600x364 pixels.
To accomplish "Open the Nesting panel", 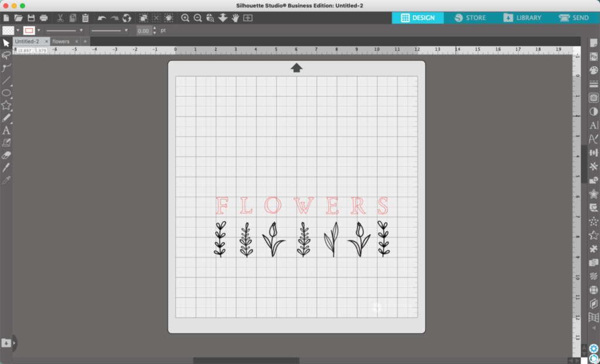I will click(594, 263).
